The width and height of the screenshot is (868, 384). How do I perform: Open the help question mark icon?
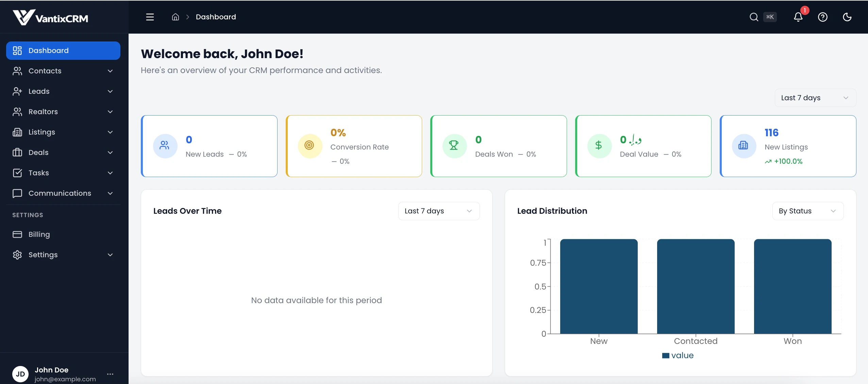tap(822, 17)
